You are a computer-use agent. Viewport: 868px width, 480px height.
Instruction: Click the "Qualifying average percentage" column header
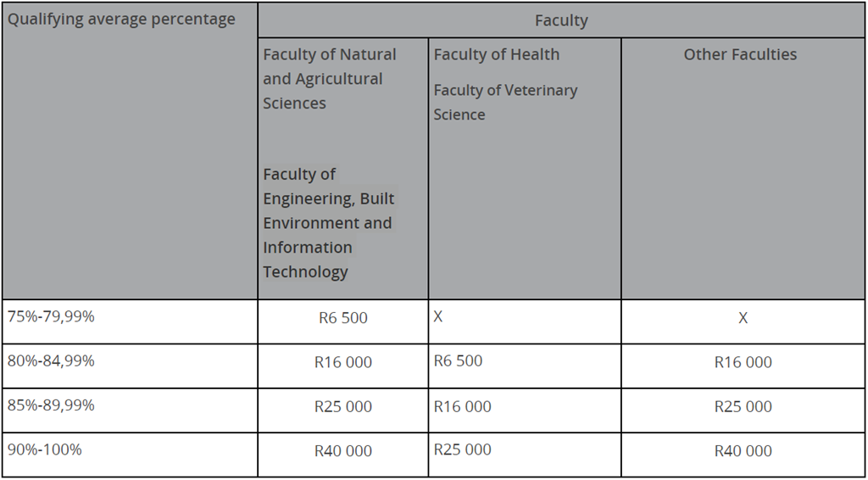[121, 19]
